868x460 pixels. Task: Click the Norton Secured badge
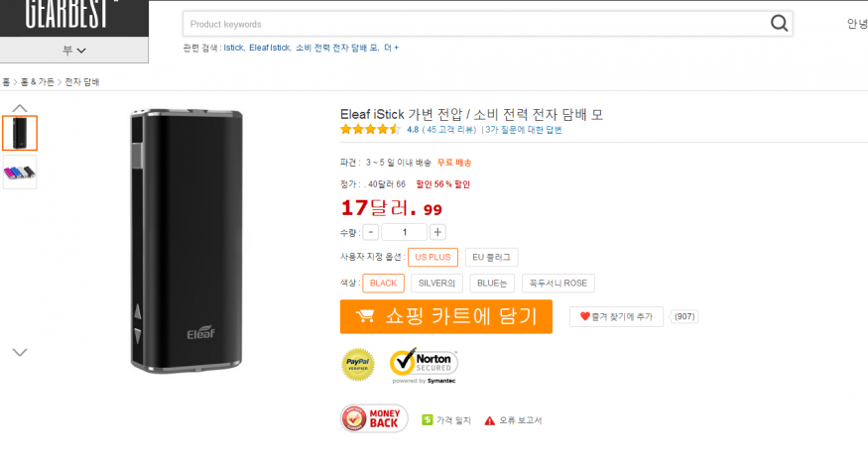pos(424,366)
